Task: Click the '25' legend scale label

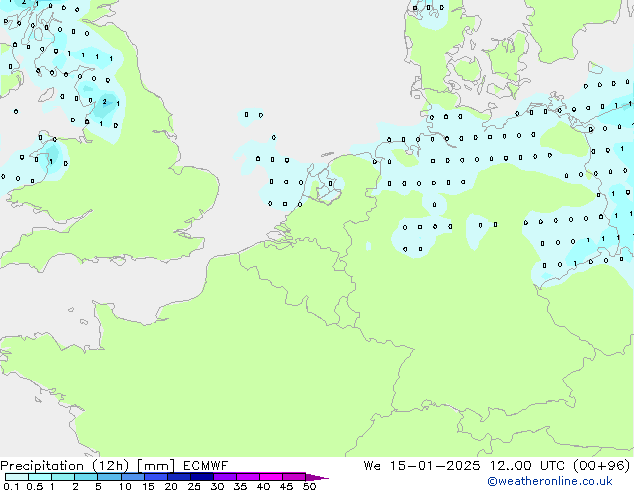Action: pyautogui.click(x=194, y=486)
